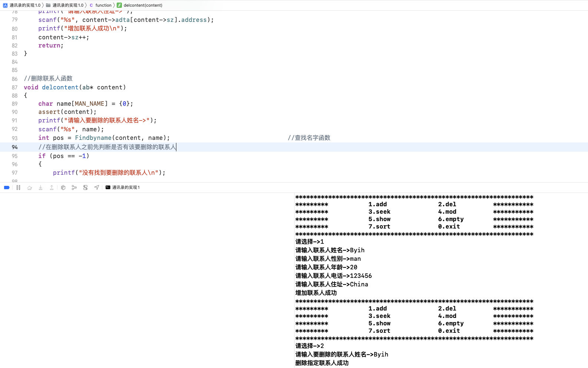Open the Debug View Hierarchy icon

click(63, 188)
